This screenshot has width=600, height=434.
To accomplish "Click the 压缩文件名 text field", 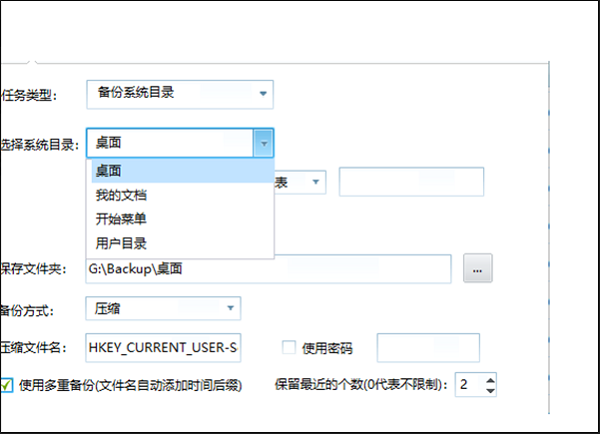I will tap(164, 347).
